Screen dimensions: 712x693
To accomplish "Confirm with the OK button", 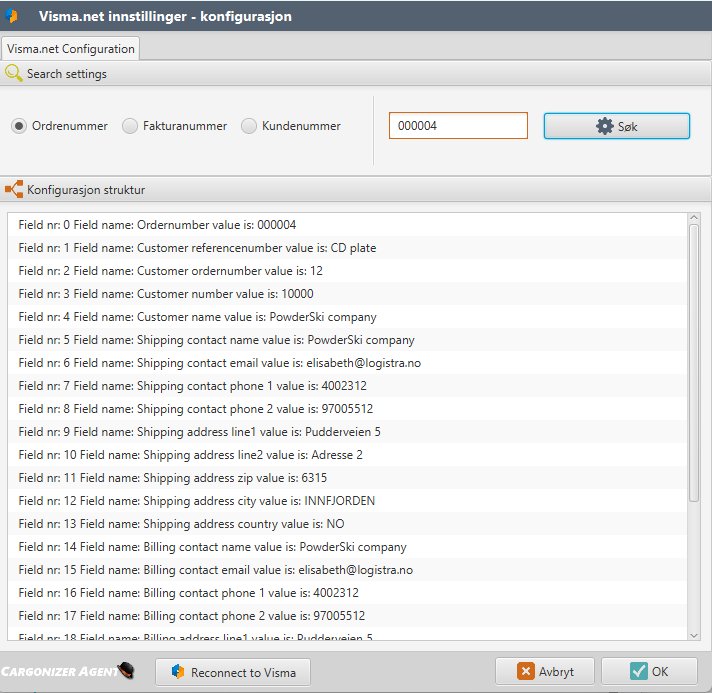I will click(x=649, y=672).
